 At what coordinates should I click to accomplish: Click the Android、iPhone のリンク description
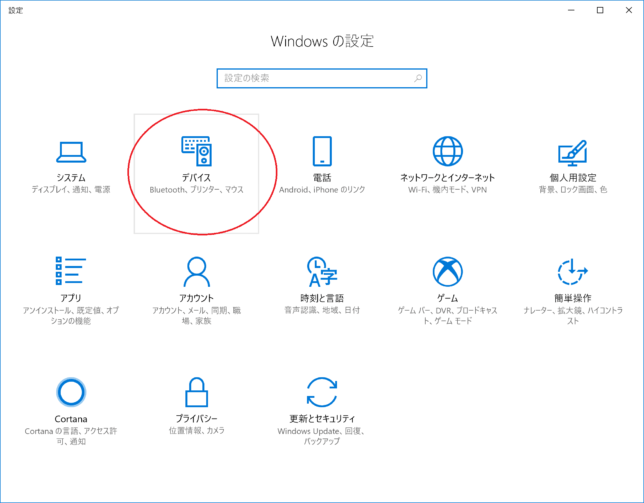(322, 190)
